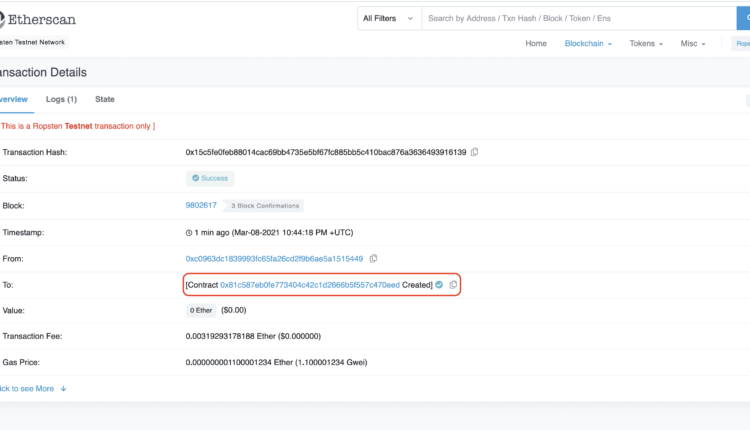Click the blue search button

[743, 18]
